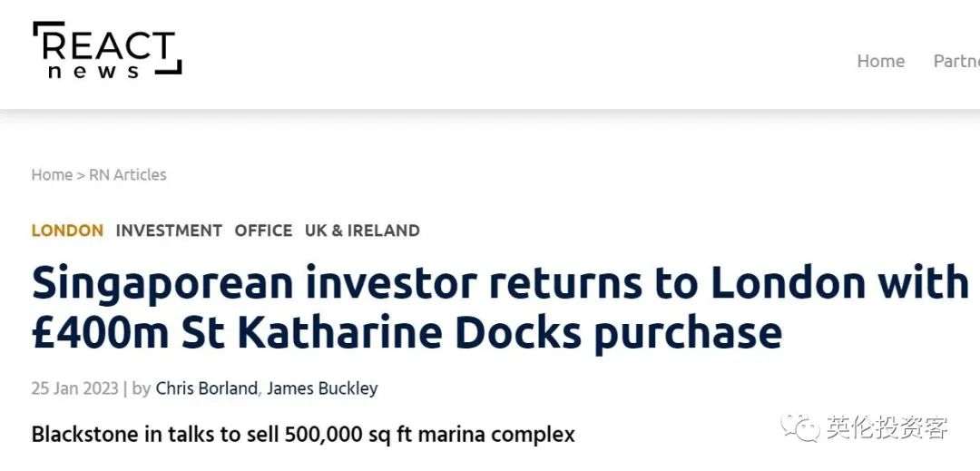Select the LONDON category tag
Screen dimensions: 980x471
point(67,231)
